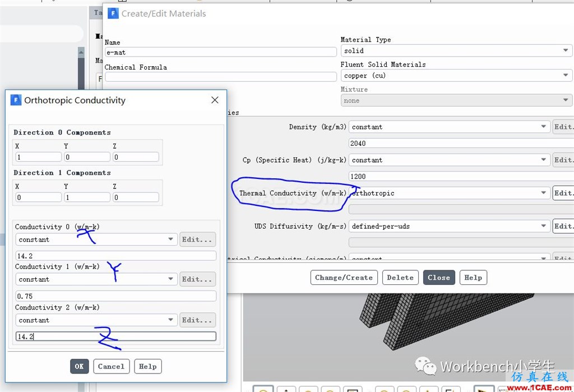The width and height of the screenshot is (574, 392).
Task: Click Delete in Materials dialog
Action: point(400,278)
